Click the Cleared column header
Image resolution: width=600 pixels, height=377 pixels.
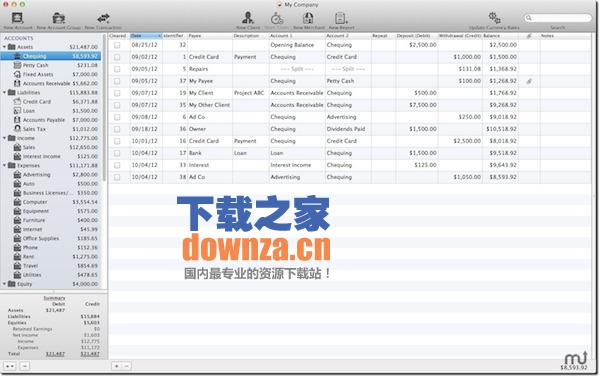[119, 36]
